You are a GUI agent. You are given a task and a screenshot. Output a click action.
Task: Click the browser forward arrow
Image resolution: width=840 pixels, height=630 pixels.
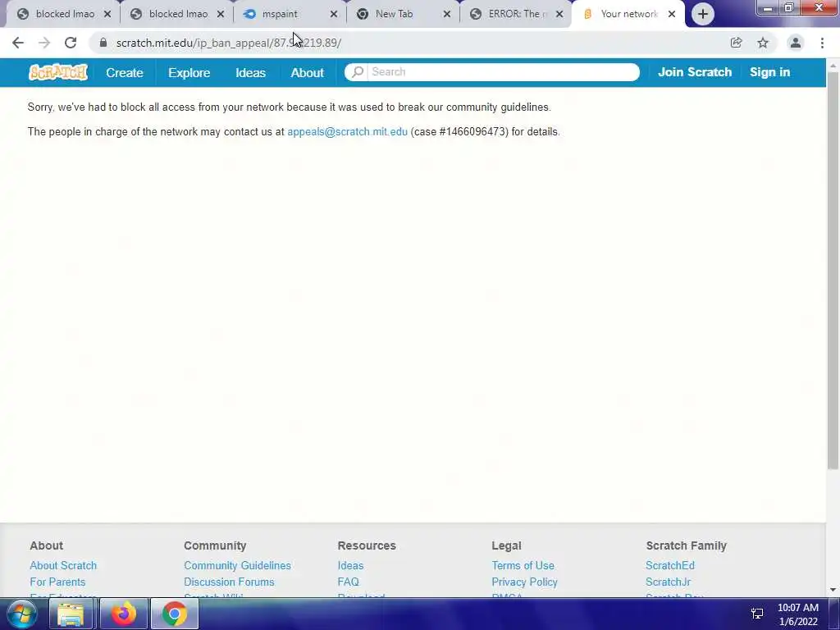44,43
